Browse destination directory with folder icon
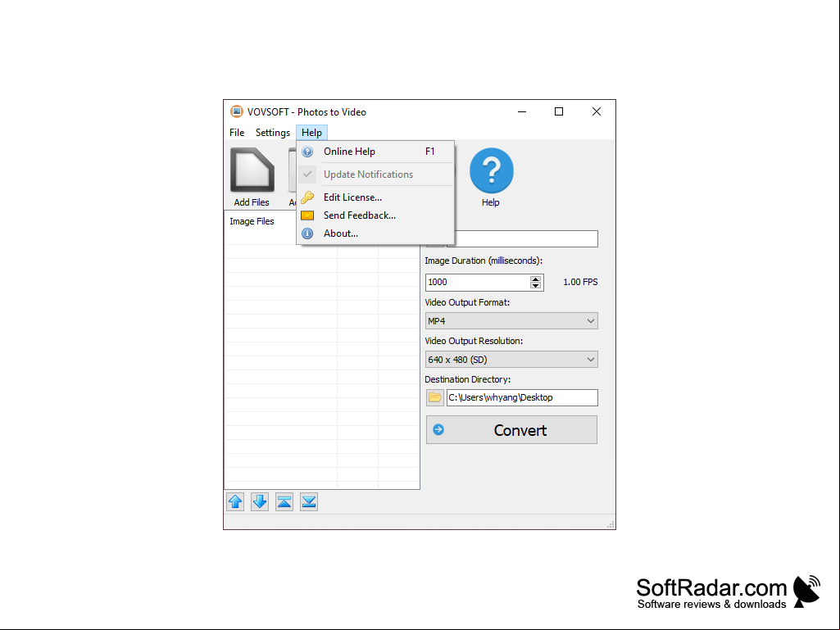This screenshot has height=630, width=840. pyautogui.click(x=435, y=397)
